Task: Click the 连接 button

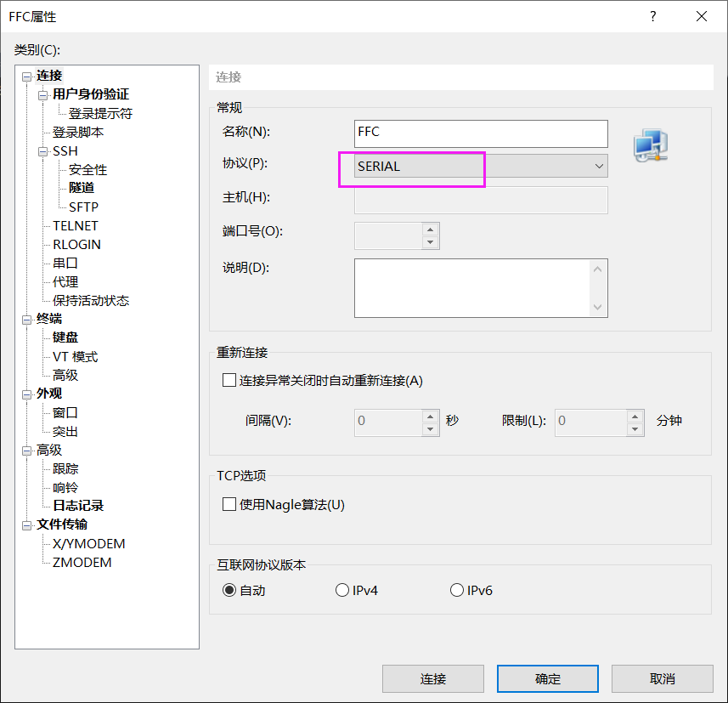Action: tap(432, 679)
